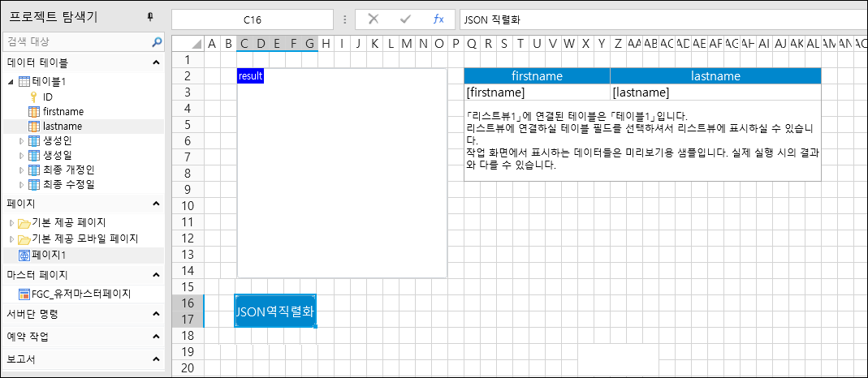Open 페이지1 in the page list
The width and height of the screenshot is (868, 378).
[x=50, y=255]
